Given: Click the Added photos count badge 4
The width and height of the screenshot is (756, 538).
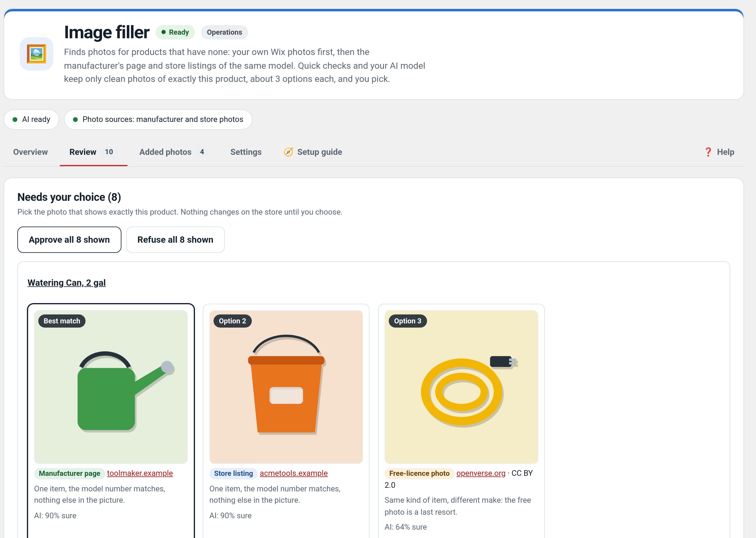Looking at the screenshot, I should 202,152.
